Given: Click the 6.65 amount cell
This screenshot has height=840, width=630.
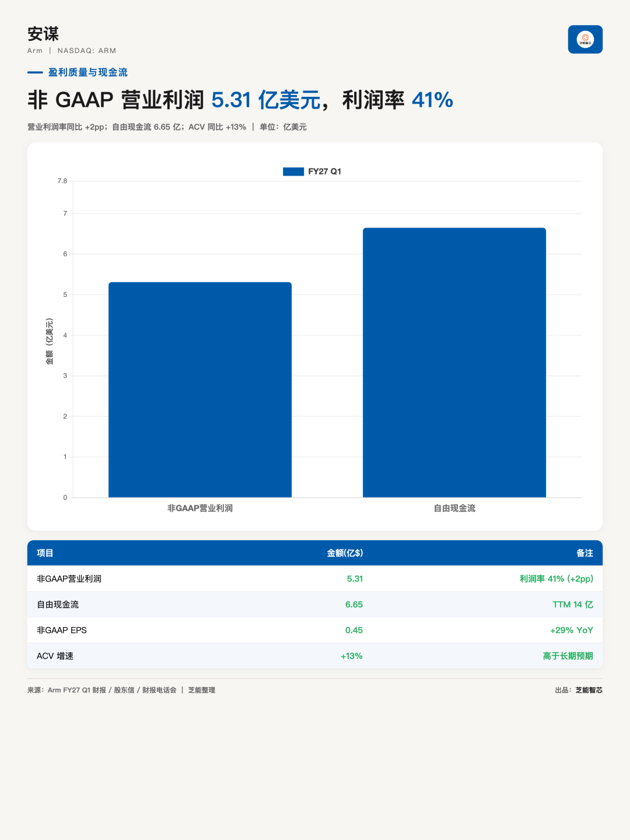Looking at the screenshot, I should 354,604.
